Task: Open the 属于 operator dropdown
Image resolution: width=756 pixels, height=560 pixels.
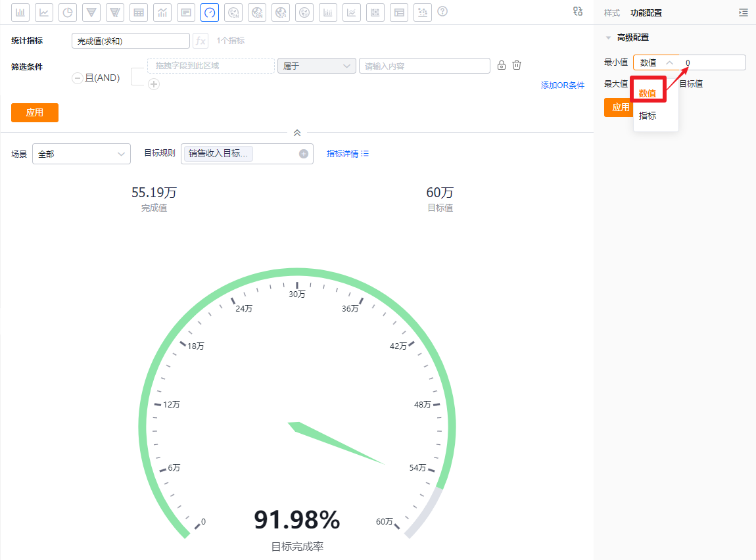Action: 316,66
